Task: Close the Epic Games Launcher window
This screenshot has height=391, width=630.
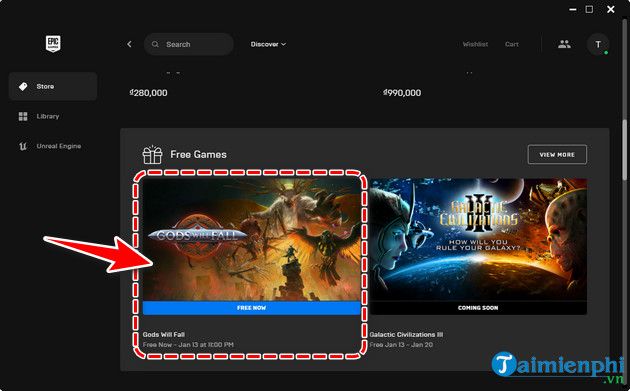Action: pyautogui.click(x=611, y=9)
